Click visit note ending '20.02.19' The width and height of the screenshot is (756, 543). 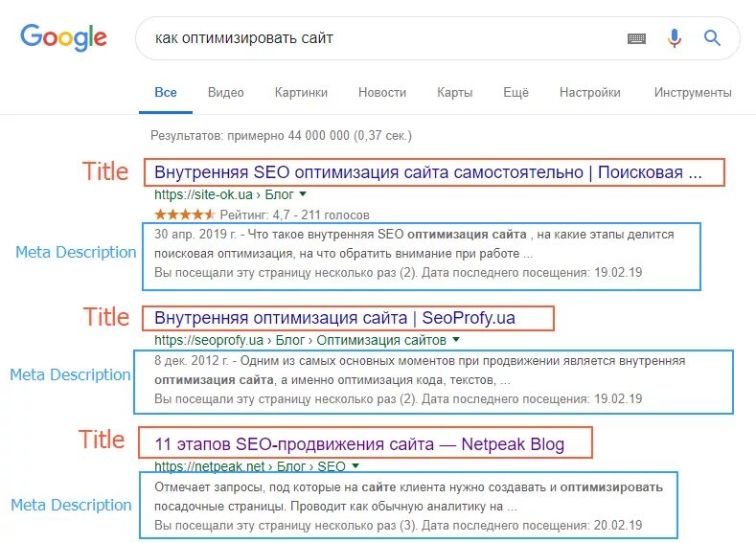tap(399, 525)
